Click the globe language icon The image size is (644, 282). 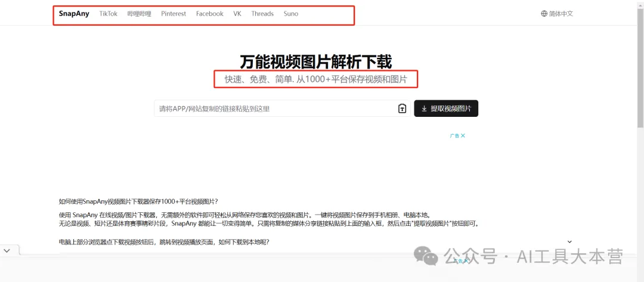[544, 14]
